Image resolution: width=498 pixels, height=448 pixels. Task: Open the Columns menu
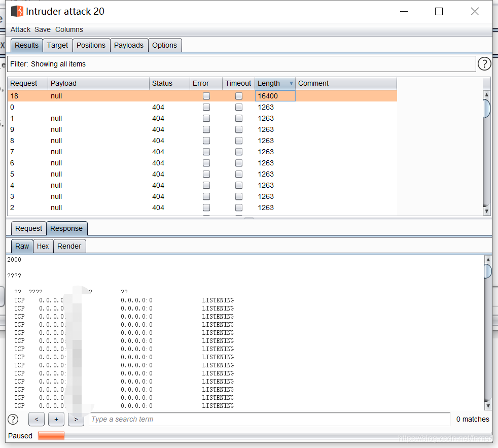(x=69, y=29)
